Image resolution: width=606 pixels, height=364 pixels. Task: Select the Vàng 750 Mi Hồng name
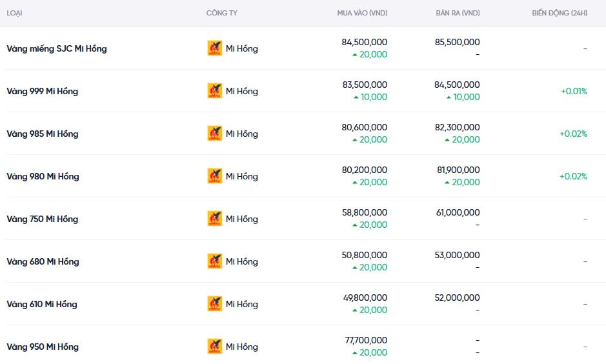coord(43,219)
